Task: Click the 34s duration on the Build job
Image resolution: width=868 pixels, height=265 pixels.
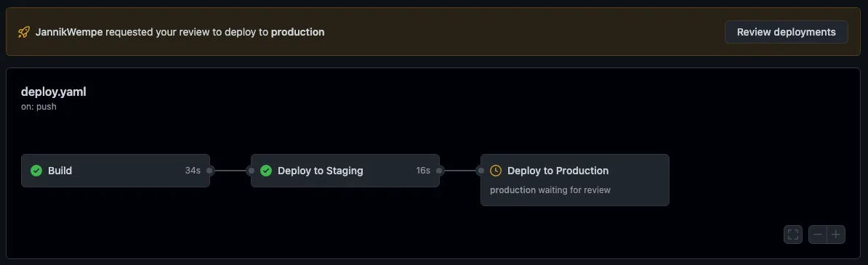Action: [193, 171]
